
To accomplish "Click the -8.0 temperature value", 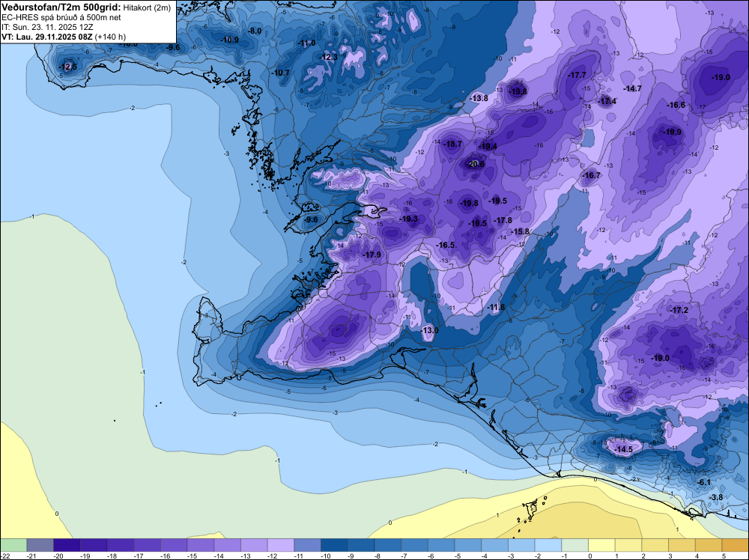I will click(x=255, y=31).
